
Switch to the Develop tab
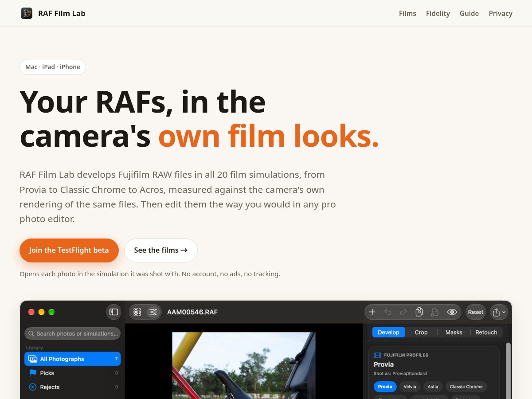(388, 332)
